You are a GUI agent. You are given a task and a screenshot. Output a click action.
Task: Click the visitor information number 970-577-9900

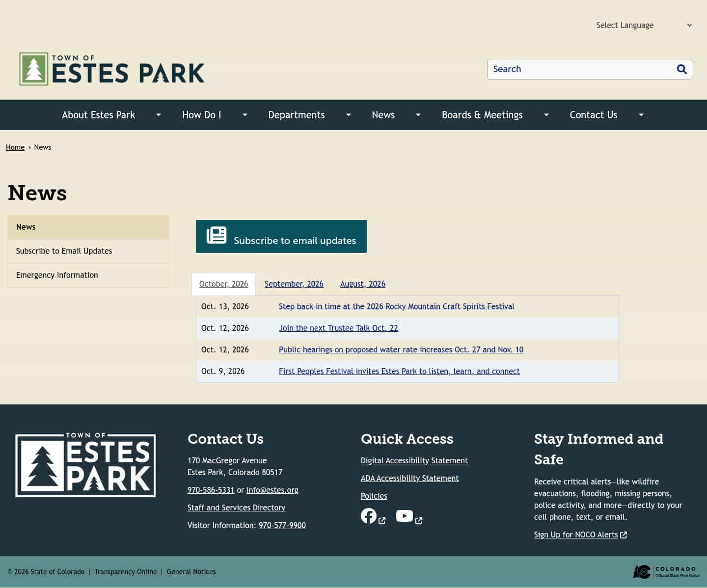[x=282, y=525]
